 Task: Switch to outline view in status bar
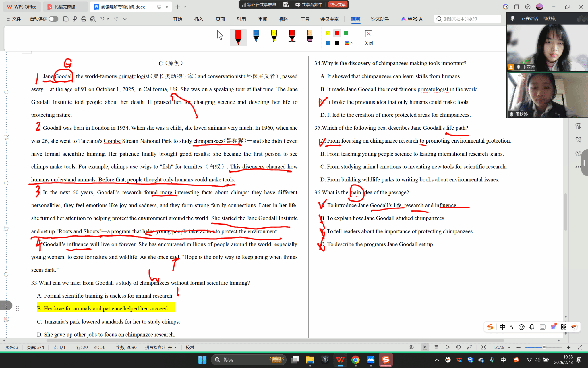436,347
